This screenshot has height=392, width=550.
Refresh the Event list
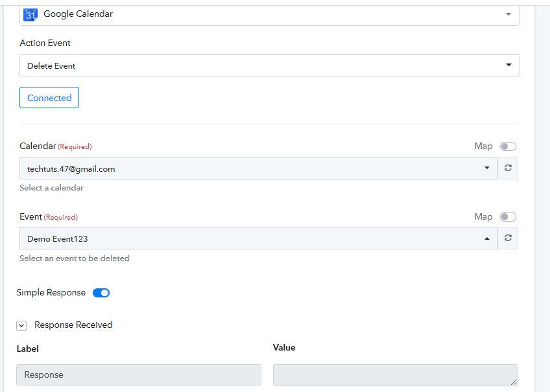pos(508,238)
